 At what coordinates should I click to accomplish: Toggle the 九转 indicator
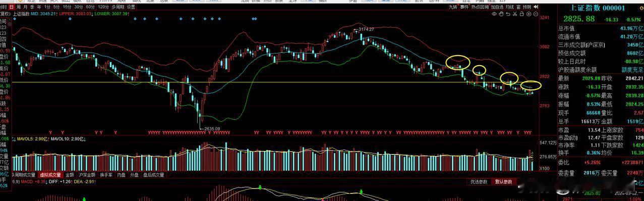click(x=453, y=7)
